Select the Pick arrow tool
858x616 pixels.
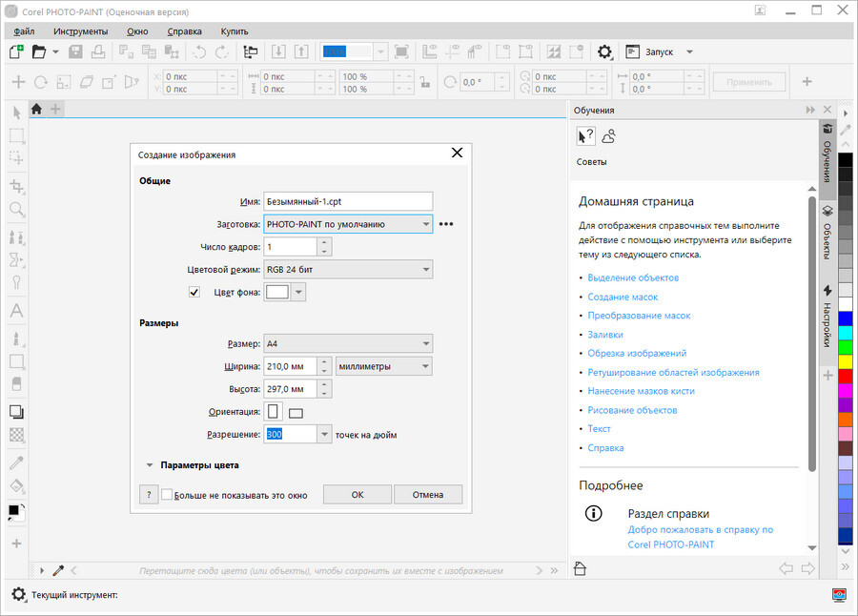(17, 113)
